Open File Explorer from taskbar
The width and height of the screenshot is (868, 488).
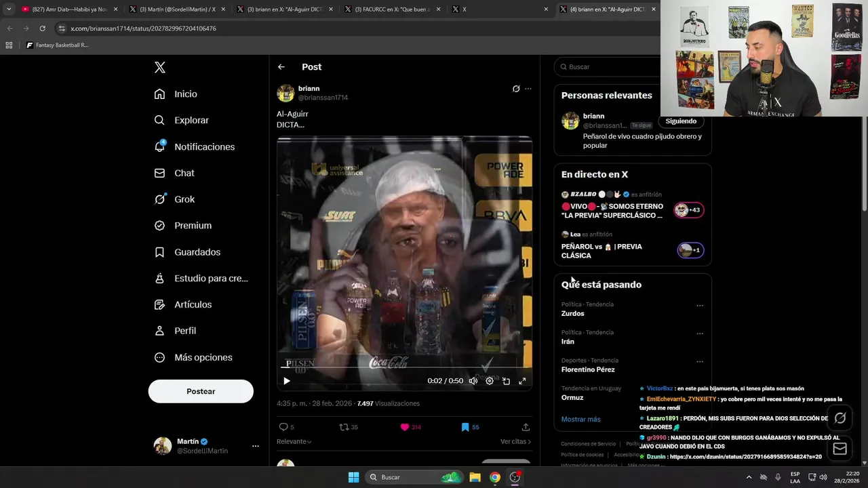475,477
